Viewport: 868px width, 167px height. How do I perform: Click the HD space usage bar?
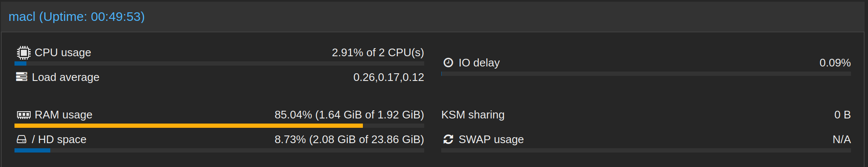click(x=219, y=150)
